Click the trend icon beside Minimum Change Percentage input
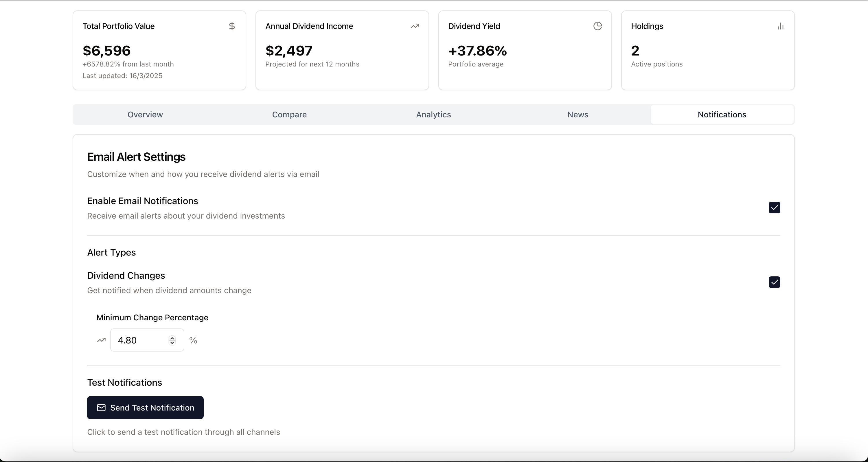This screenshot has height=462, width=868. [101, 340]
